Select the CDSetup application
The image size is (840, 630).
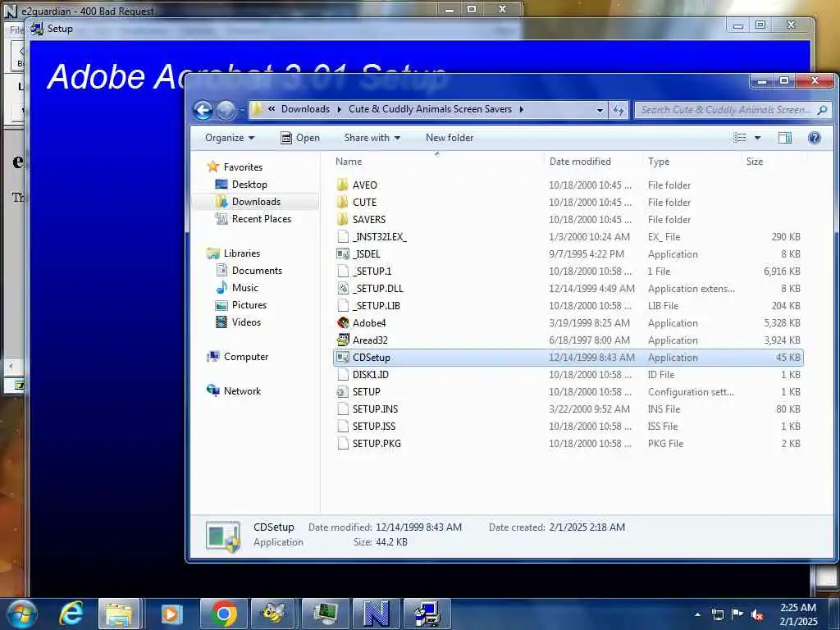click(x=568, y=358)
